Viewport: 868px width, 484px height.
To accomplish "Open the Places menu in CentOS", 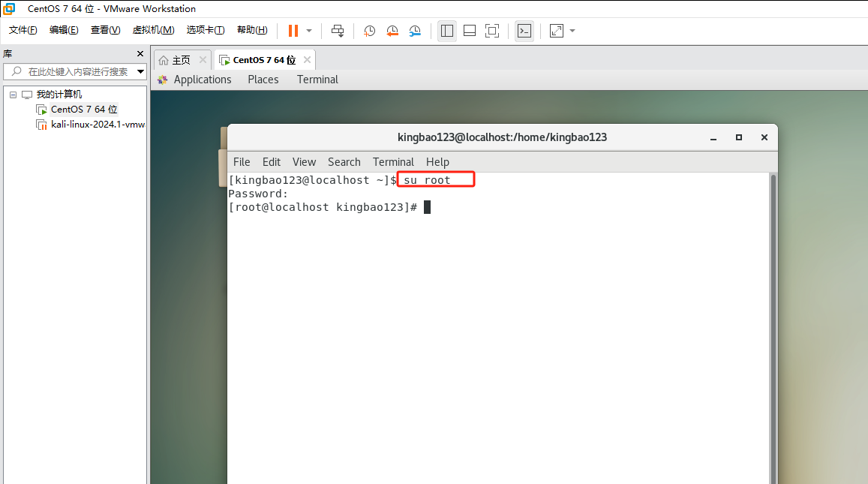I will [x=263, y=80].
